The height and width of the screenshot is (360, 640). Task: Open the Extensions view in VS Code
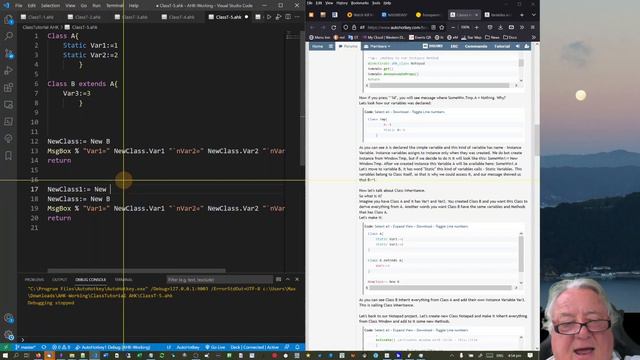8,87
